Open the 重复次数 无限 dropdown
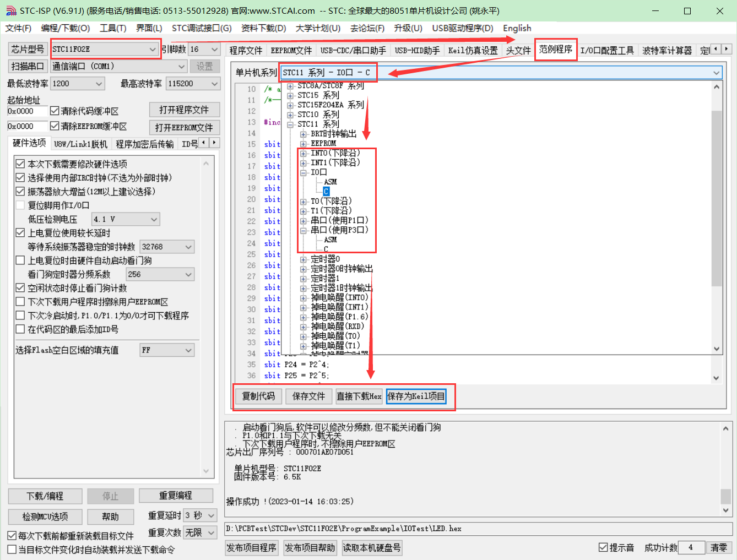The image size is (737, 560). point(200,532)
